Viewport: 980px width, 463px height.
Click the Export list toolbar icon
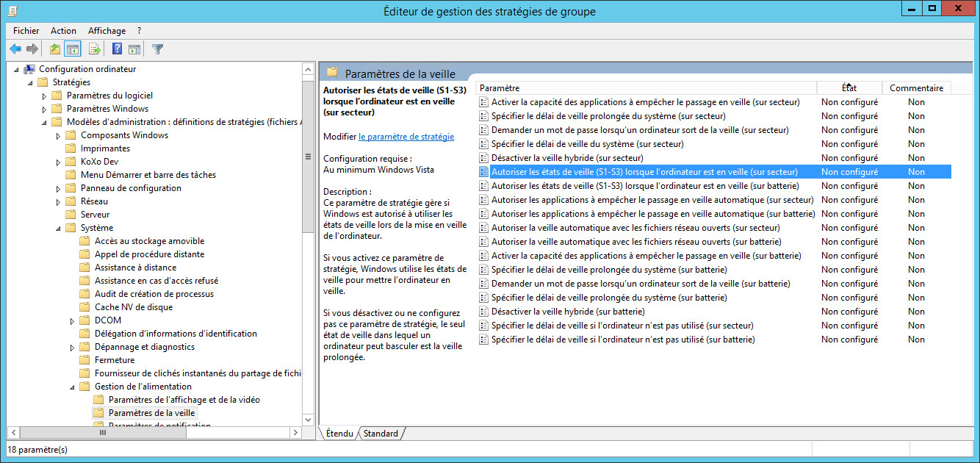tap(94, 49)
